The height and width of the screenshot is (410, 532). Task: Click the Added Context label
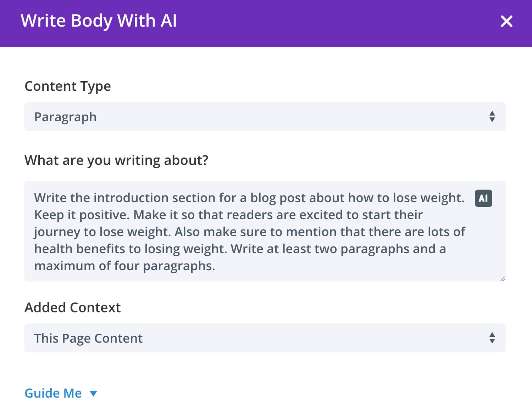pos(73,307)
